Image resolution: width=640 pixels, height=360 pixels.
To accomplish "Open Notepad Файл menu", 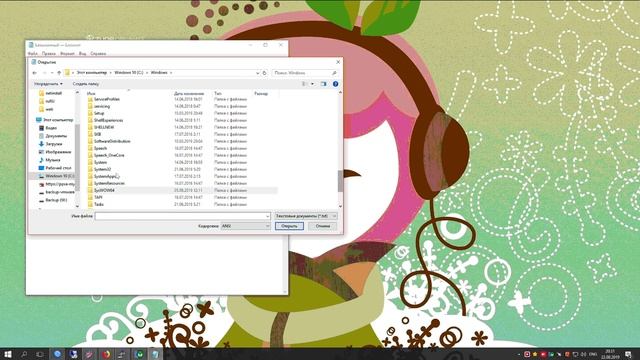I will click(33, 53).
